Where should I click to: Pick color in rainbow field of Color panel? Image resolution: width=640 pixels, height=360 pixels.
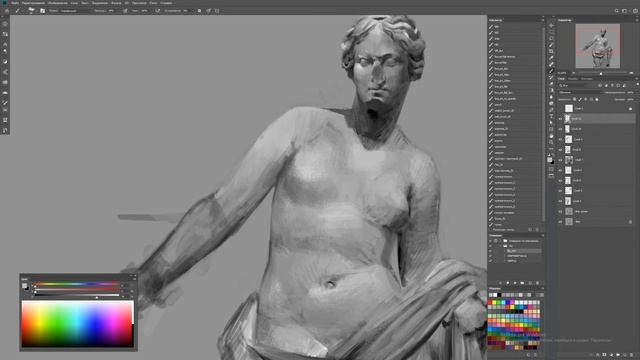(x=77, y=324)
